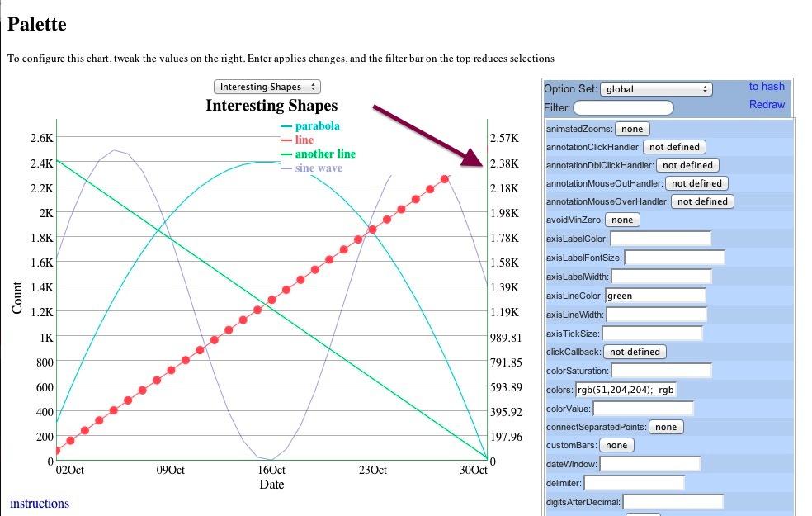The width and height of the screenshot is (812, 516).
Task: Click the annotationMouseOutHandler not defined button
Action: [x=696, y=183]
